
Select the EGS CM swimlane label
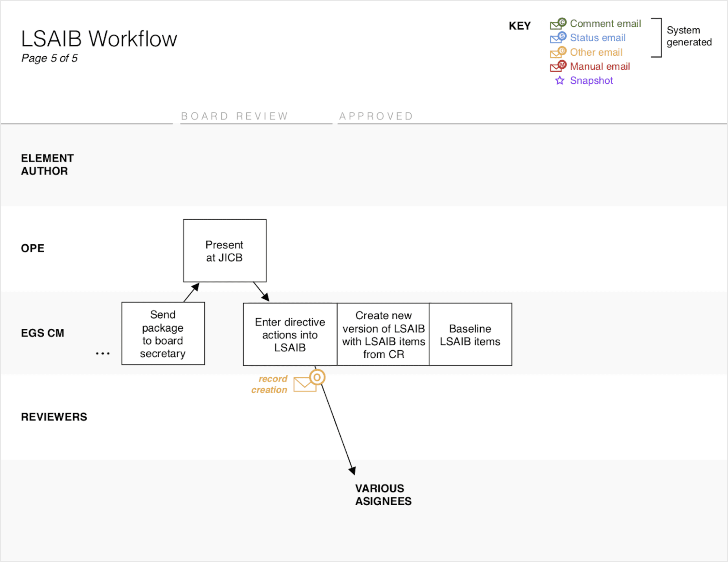coord(42,333)
